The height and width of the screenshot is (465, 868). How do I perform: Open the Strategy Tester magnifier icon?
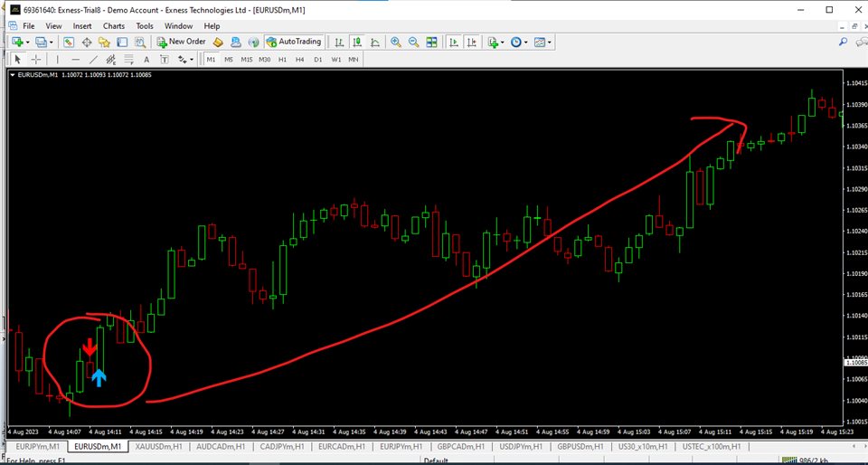coord(140,43)
